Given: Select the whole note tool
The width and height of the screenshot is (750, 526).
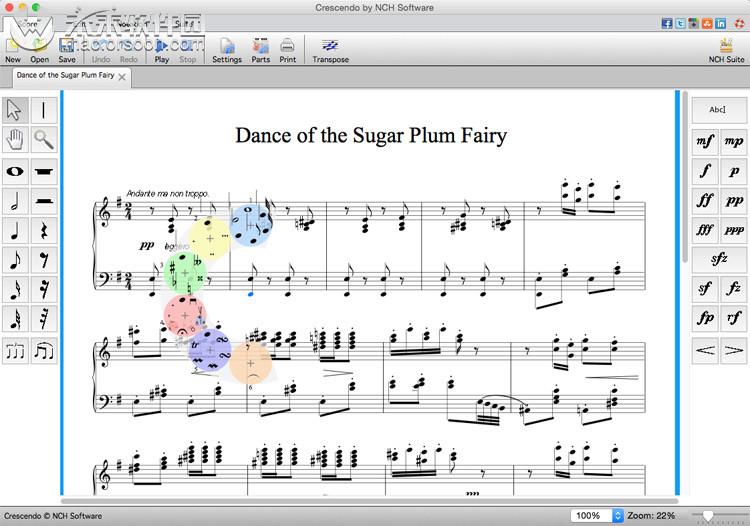Looking at the screenshot, I should pyautogui.click(x=15, y=172).
